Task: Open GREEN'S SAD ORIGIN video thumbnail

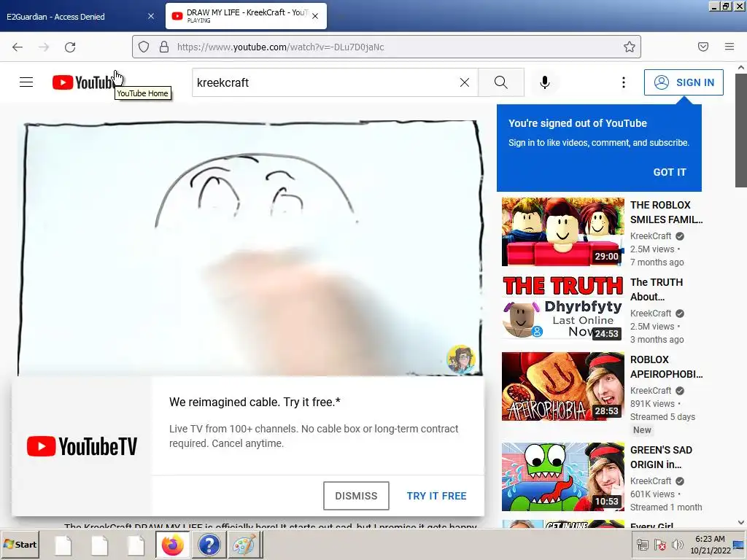Action: coord(562,477)
